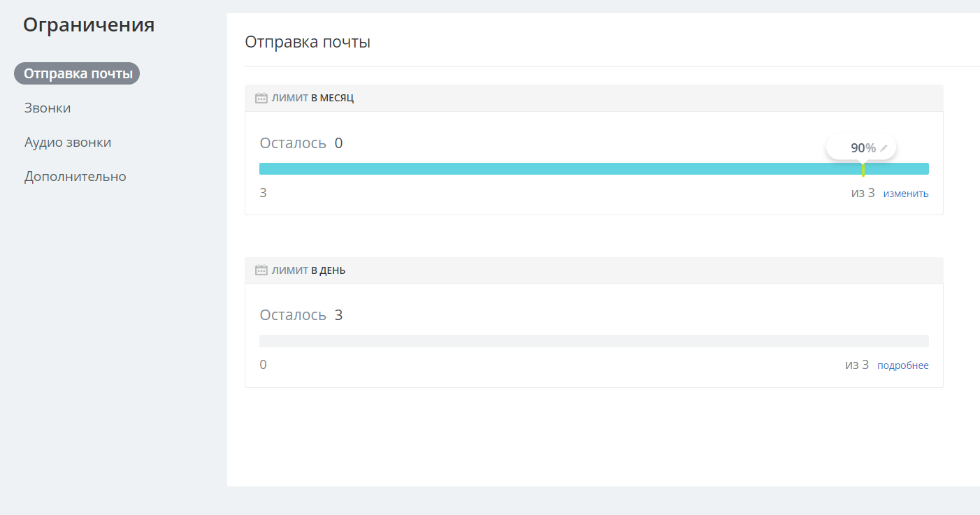Click the «изменить» link
Image resolution: width=980 pixels, height=515 pixels.
coord(906,194)
